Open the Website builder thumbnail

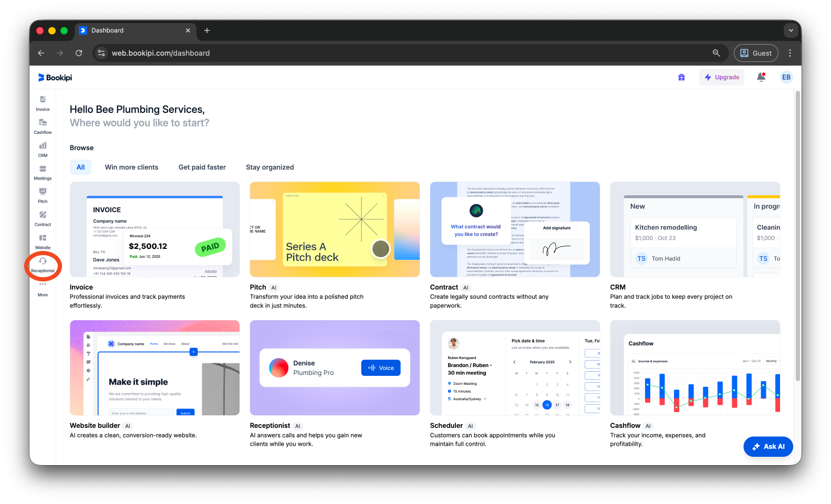click(x=154, y=368)
